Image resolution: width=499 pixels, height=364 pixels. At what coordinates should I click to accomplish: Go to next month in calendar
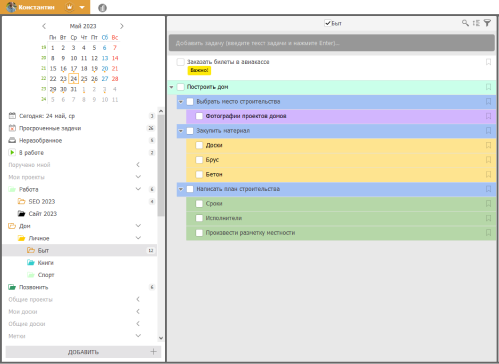(122, 26)
